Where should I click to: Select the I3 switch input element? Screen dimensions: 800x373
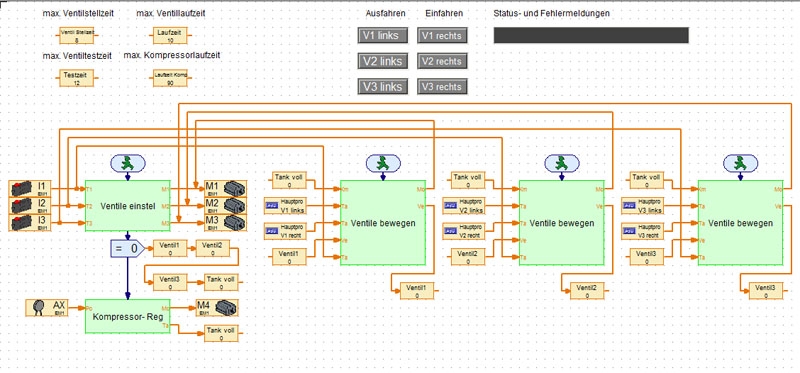pos(30,223)
